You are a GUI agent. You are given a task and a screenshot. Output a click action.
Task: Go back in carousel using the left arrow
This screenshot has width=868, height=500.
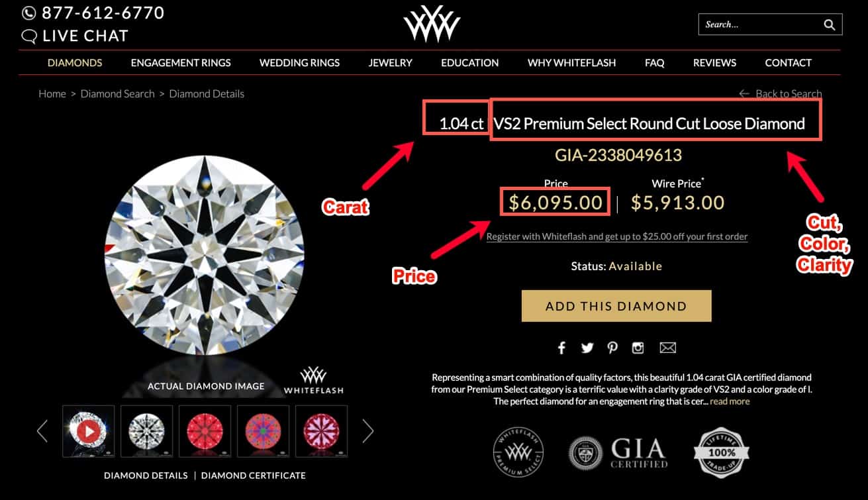pyautogui.click(x=42, y=430)
